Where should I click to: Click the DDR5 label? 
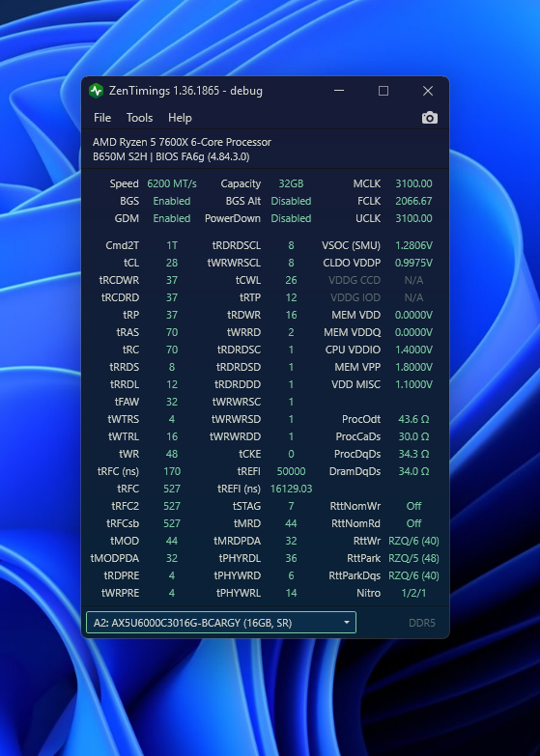[422, 623]
